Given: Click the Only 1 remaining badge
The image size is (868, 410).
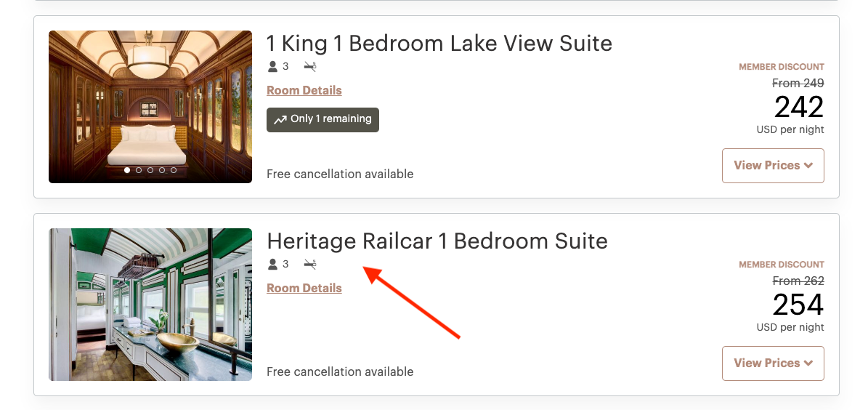Looking at the screenshot, I should coord(323,120).
